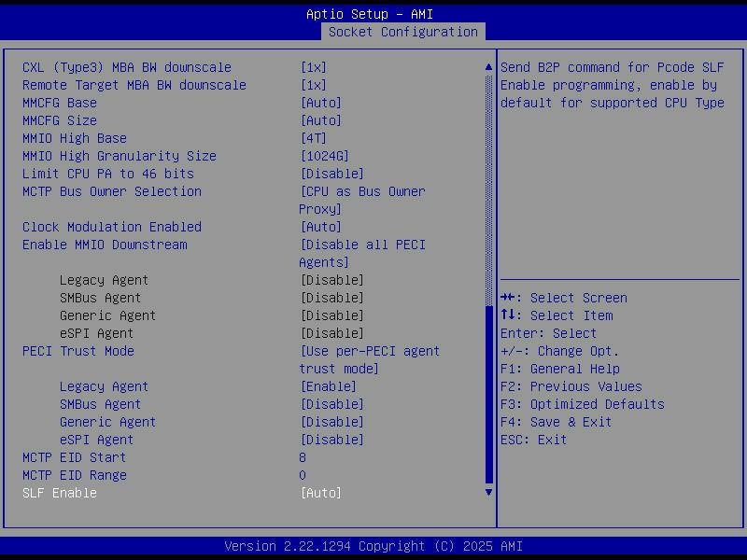
Task: Open MMCFG Base [Auto] value
Action: [321, 103]
